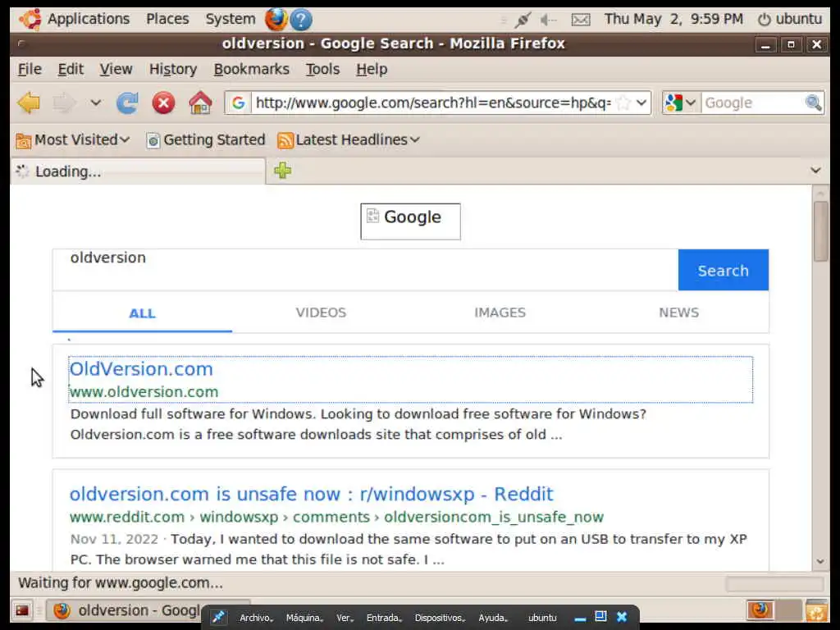Open the OldVersion.com result link
Screen dimensions: 840x630
tap(141, 369)
